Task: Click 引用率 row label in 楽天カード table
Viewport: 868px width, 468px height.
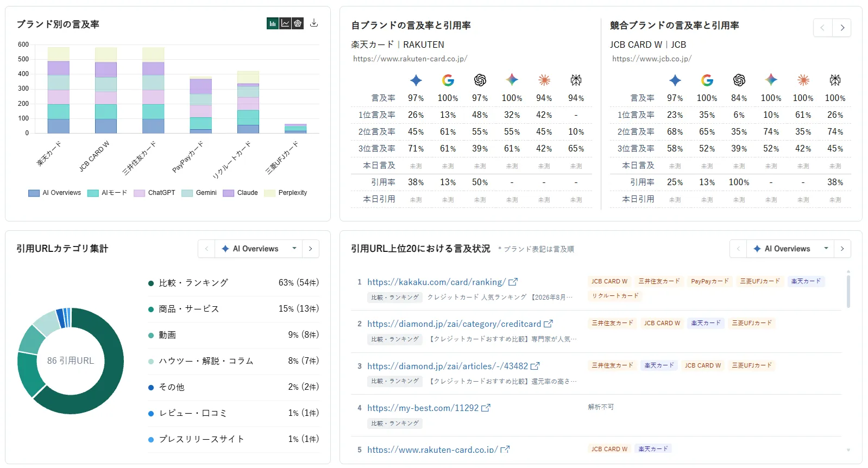Action: click(x=383, y=182)
